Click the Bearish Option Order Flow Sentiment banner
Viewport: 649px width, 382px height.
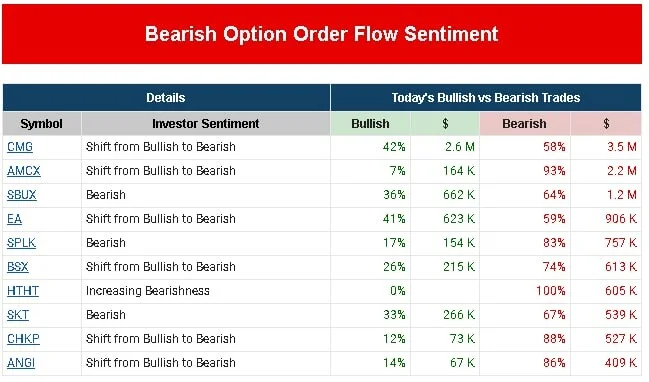pos(322,34)
